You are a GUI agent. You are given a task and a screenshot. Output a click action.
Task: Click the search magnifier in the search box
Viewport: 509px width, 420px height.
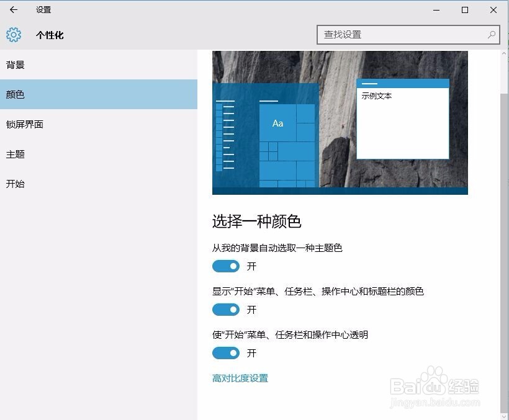491,35
